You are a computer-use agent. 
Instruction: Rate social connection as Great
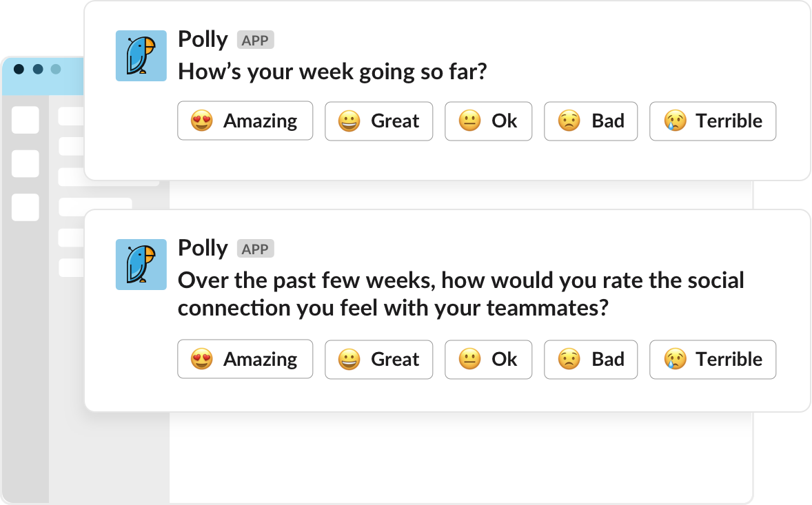378,359
